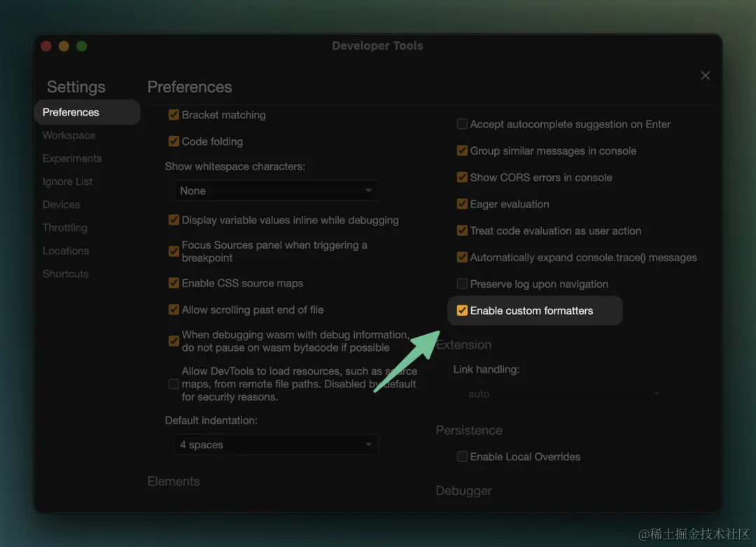The height and width of the screenshot is (547, 756).
Task: Enable Accept autocomplete suggestion on Enter
Action: (462, 124)
